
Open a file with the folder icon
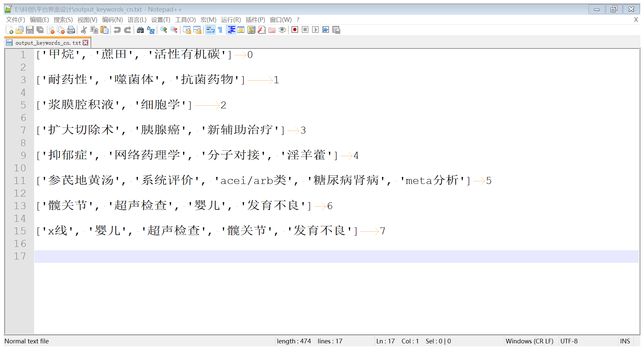[x=20, y=30]
